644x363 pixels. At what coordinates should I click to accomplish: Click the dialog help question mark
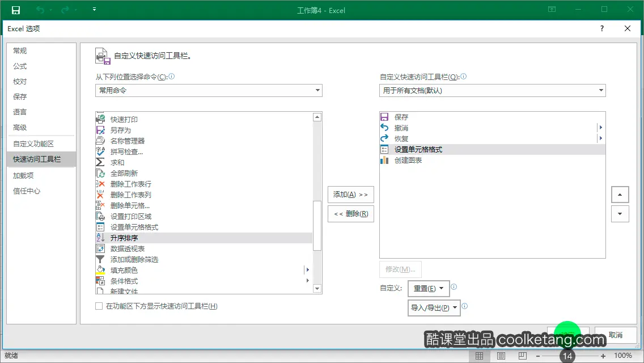click(x=601, y=28)
